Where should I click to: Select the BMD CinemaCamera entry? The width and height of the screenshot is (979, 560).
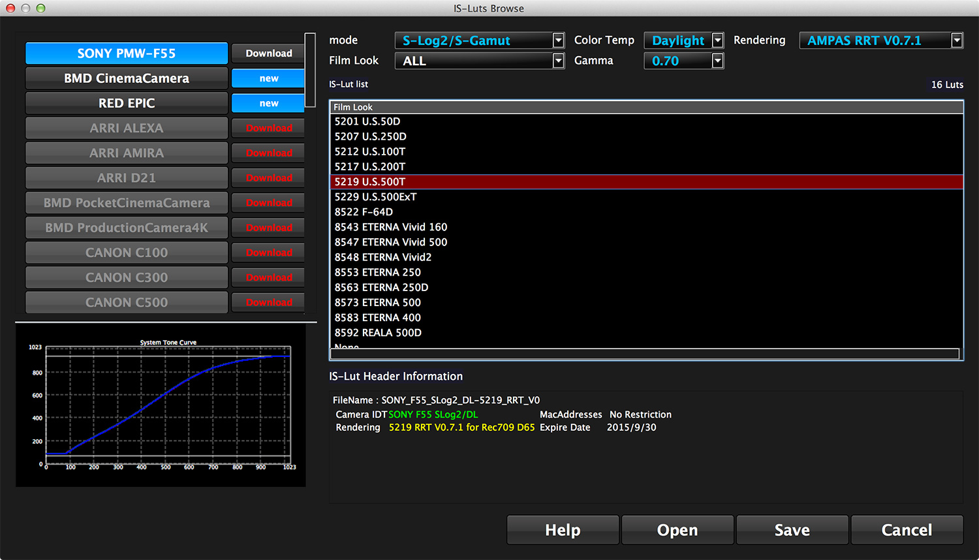pos(127,78)
